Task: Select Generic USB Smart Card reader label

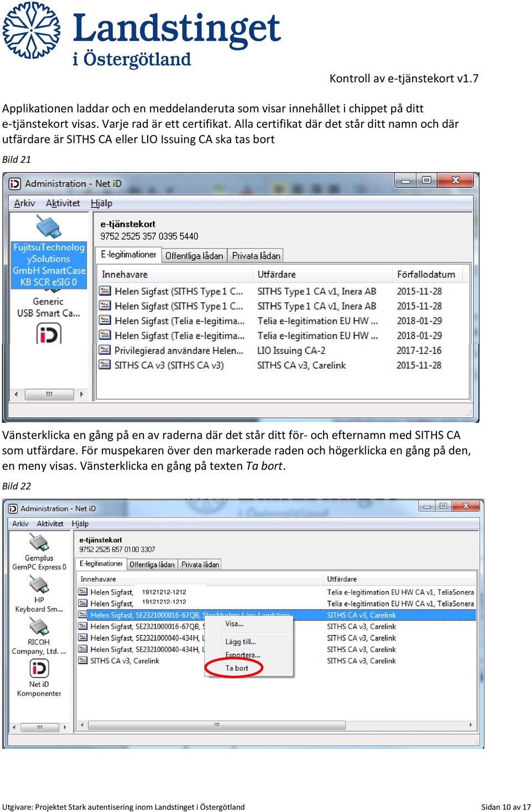Action: [48, 307]
